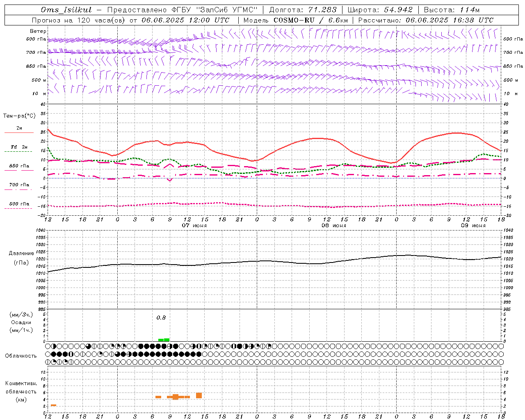Click the (гПа) unit label under Давление
Image resolution: width=525 pixels, height=420 pixels.
(21, 263)
